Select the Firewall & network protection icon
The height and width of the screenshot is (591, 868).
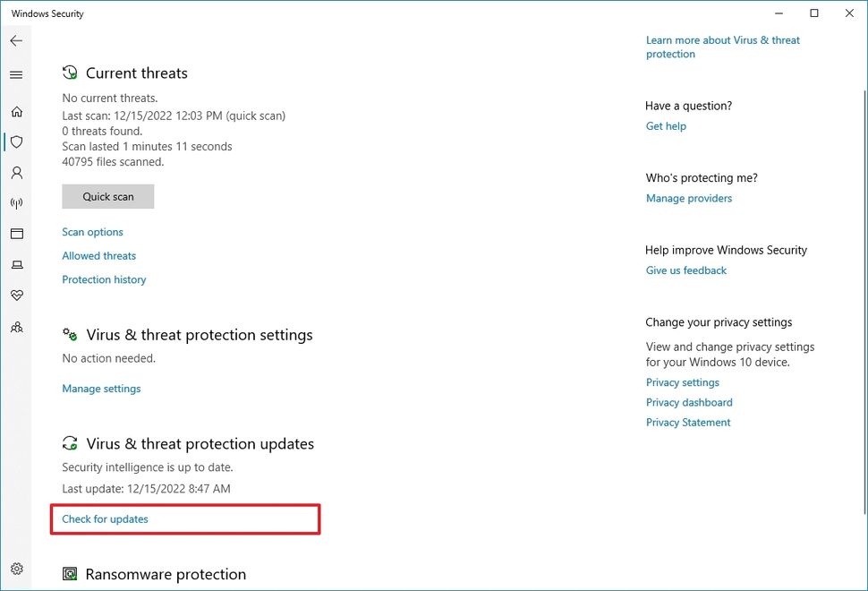(16, 202)
